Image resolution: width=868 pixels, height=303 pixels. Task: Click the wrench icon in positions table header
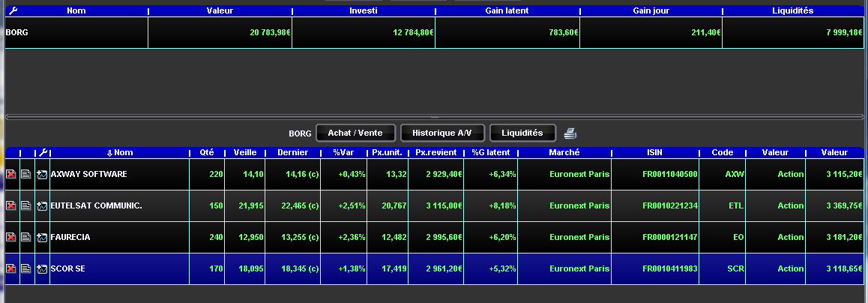pos(43,152)
